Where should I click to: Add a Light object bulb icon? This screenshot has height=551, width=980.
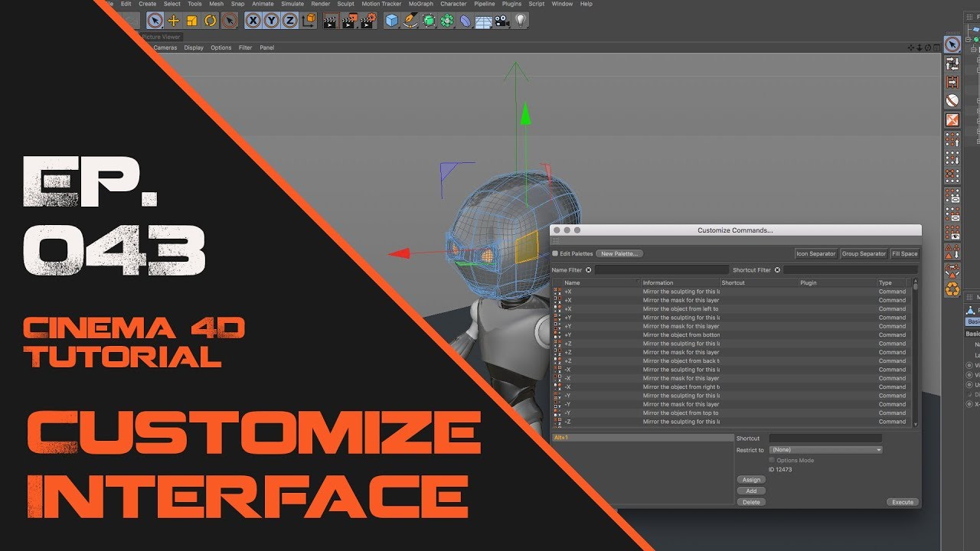521,21
